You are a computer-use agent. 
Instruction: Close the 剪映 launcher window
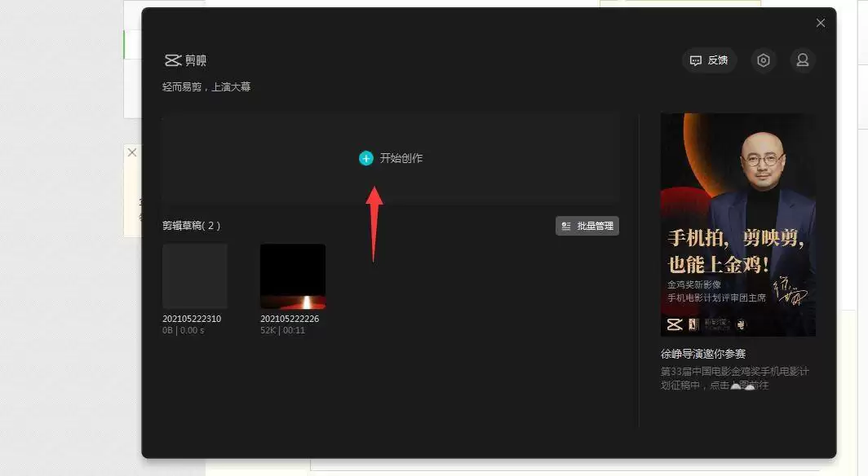pos(821,23)
